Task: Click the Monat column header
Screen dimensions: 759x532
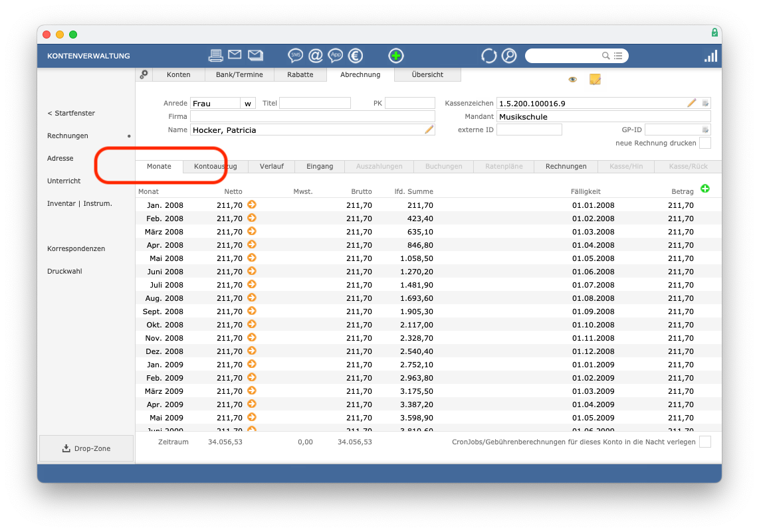Action: click(x=149, y=191)
